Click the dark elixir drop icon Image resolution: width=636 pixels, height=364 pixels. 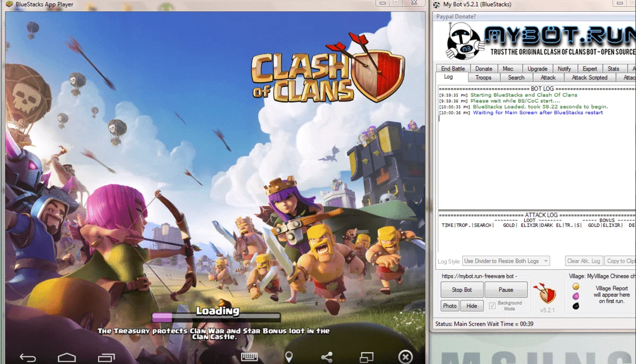pyautogui.click(x=576, y=306)
